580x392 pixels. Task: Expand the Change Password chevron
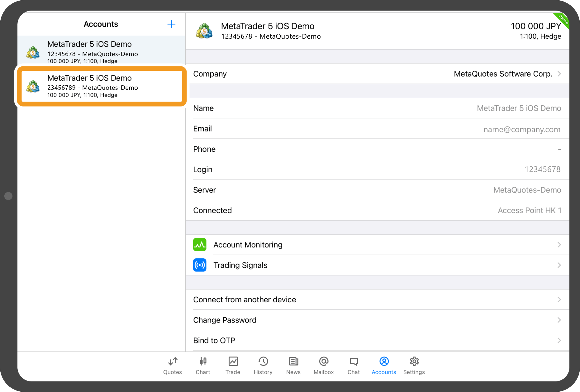tap(559, 320)
